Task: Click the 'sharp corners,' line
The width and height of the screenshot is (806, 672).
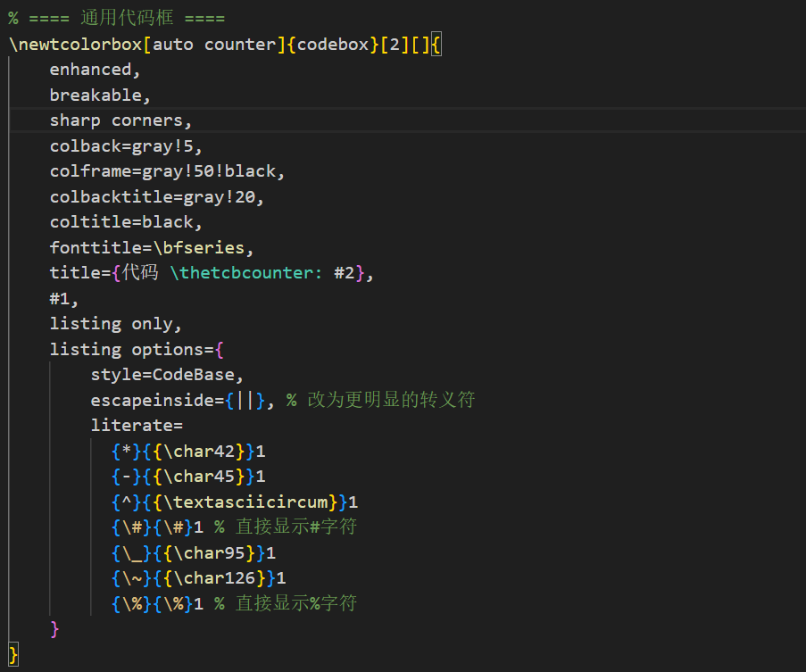Action: coord(120,120)
